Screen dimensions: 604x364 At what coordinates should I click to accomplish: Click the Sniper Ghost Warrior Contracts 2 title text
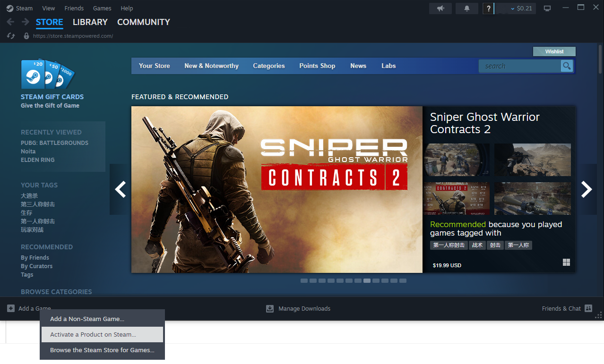click(485, 123)
